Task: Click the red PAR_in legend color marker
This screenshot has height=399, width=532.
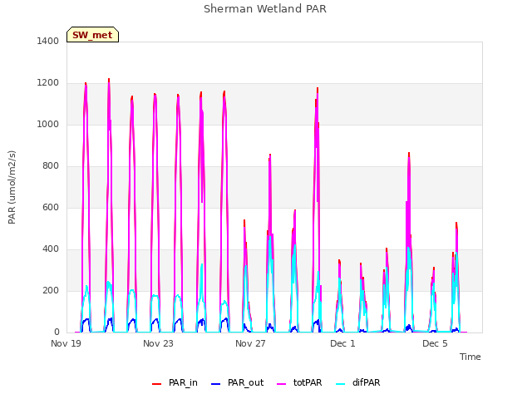Action: tap(157, 384)
